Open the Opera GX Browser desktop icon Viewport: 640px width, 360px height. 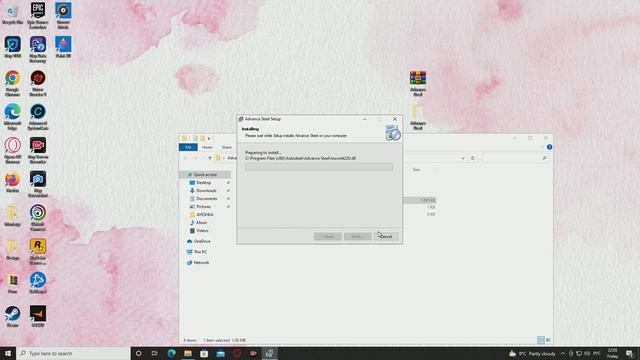pyautogui.click(x=12, y=151)
